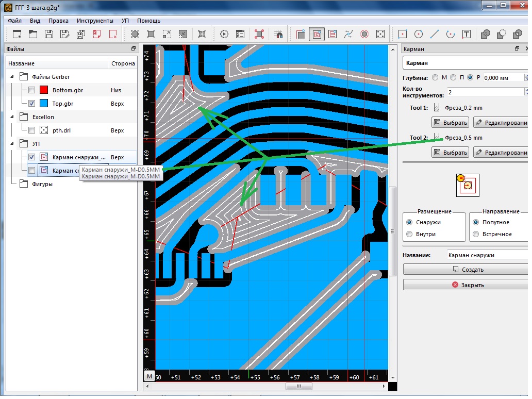The image size is (532, 399).
Task: Collapse the УП tree node
Action: (x=12, y=144)
